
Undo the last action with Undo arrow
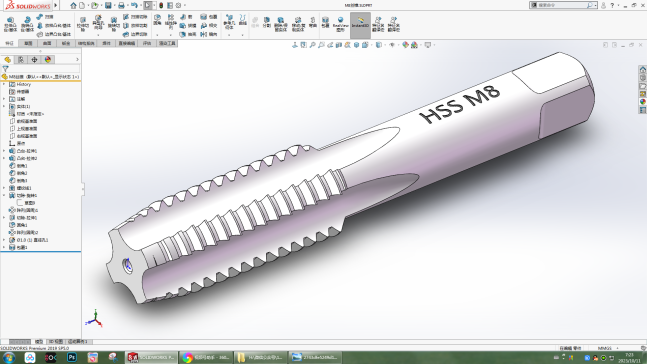(x=134, y=5)
